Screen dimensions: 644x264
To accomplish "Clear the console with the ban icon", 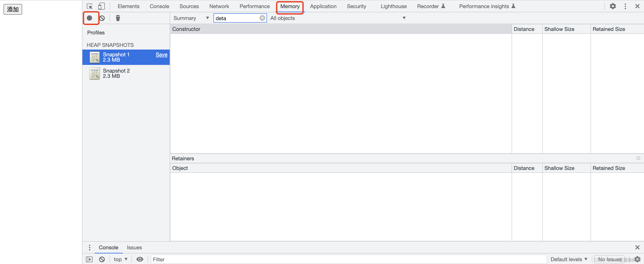I will (102, 259).
